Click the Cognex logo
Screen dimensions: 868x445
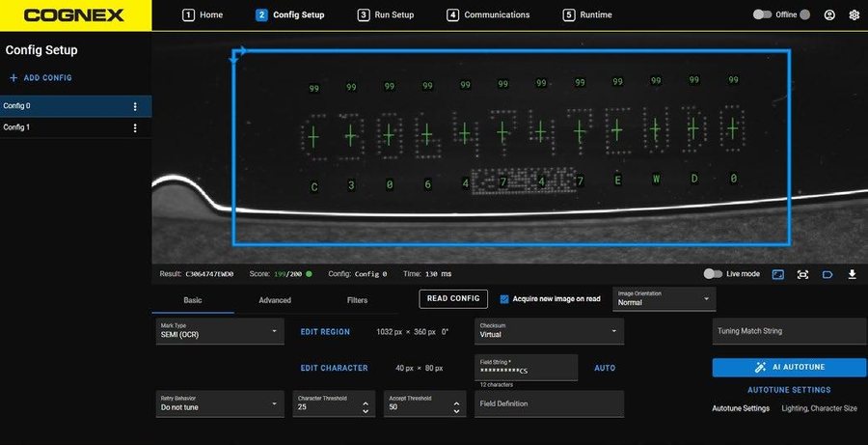pyautogui.click(x=73, y=15)
